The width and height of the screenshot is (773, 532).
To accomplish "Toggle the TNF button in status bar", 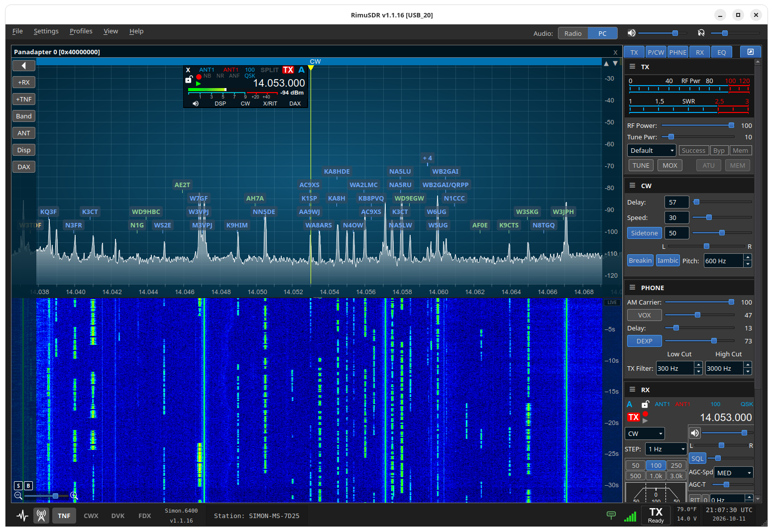I will click(64, 516).
